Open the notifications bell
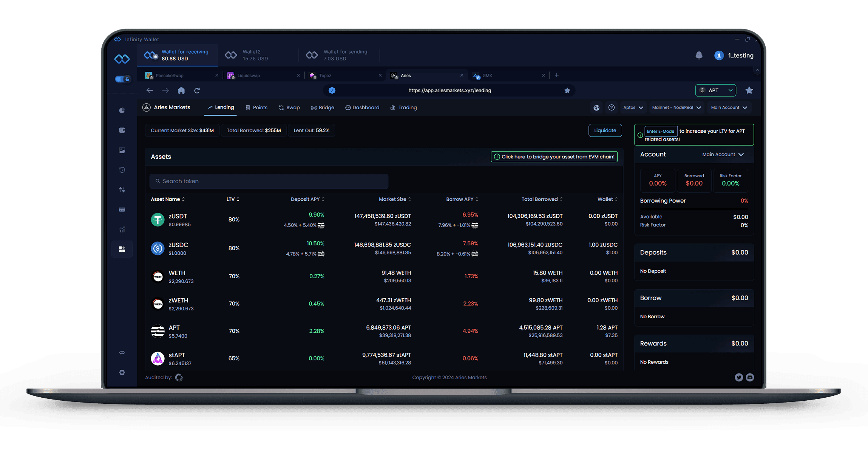 pyautogui.click(x=699, y=56)
